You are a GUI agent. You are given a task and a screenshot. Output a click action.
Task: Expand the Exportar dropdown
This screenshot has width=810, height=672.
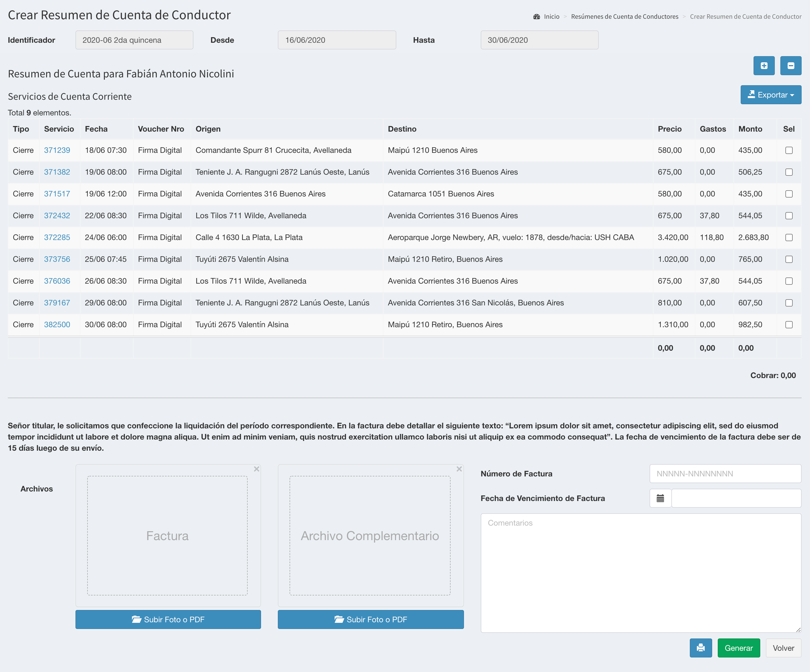point(771,95)
